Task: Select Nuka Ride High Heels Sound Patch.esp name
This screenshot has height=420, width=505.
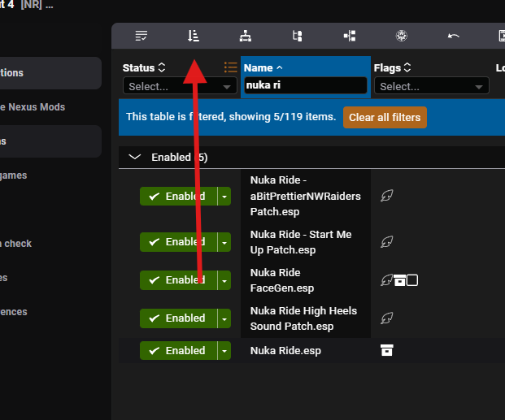Action: pyautogui.click(x=303, y=318)
